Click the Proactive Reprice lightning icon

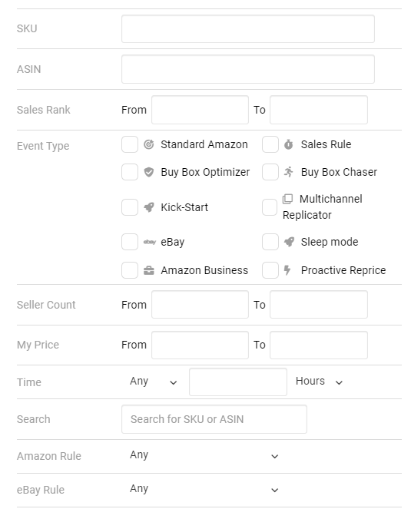coord(287,270)
